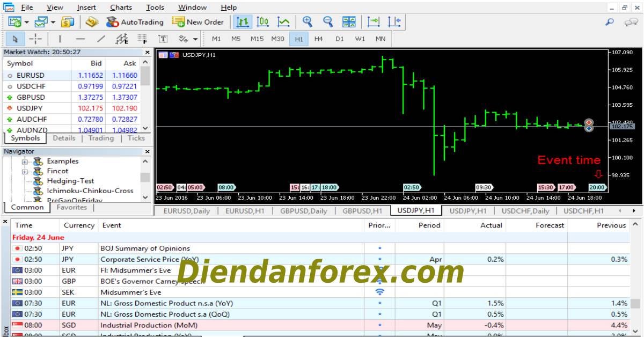Sort calendar by the Currency column
The width and height of the screenshot is (644, 337).
point(79,225)
